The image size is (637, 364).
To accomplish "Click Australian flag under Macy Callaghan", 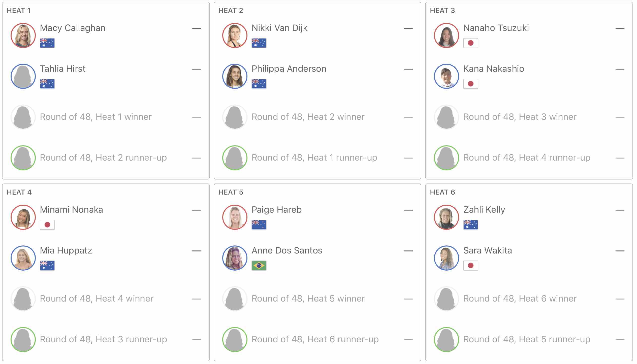I will (x=47, y=43).
